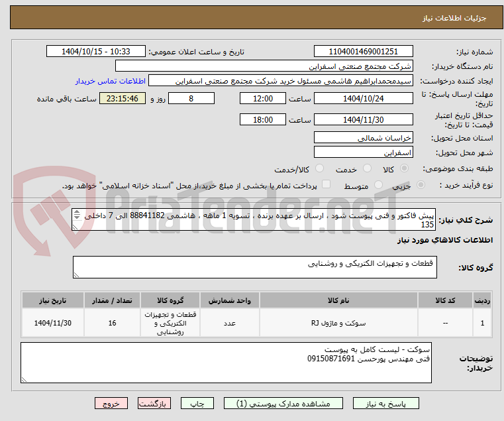The image size is (504, 421).
Task: Click the چاپ print button
Action: (x=197, y=403)
